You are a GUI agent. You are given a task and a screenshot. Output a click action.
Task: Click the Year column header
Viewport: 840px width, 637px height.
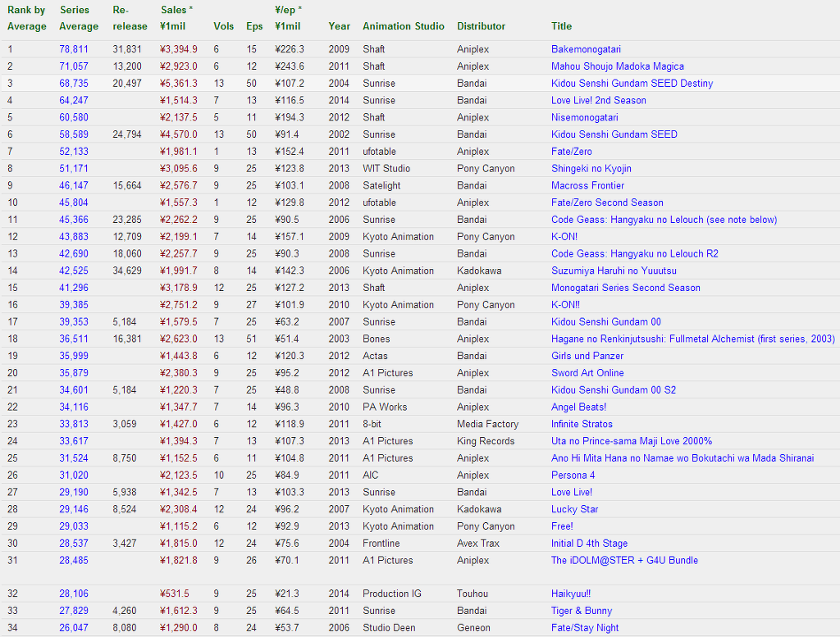(339, 26)
